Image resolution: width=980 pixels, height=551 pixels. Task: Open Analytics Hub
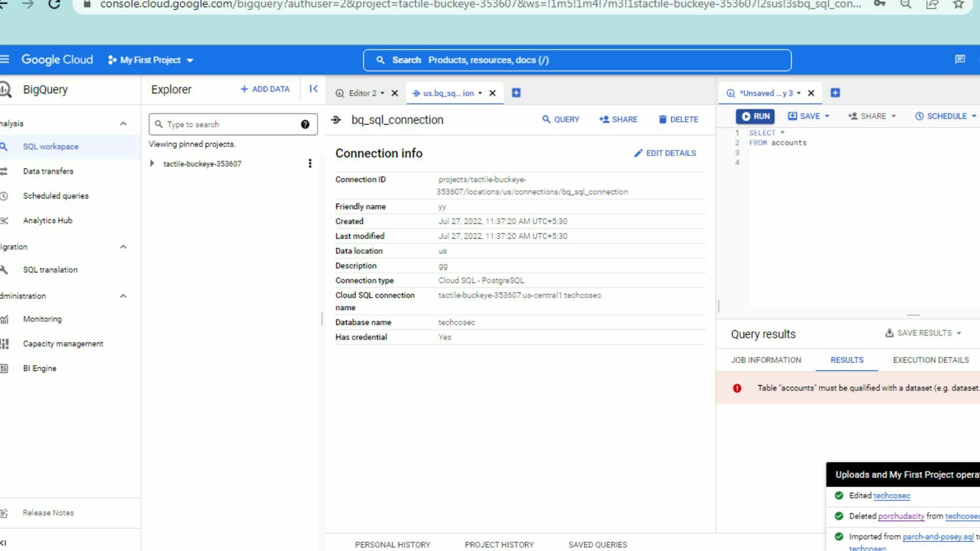pos(47,220)
